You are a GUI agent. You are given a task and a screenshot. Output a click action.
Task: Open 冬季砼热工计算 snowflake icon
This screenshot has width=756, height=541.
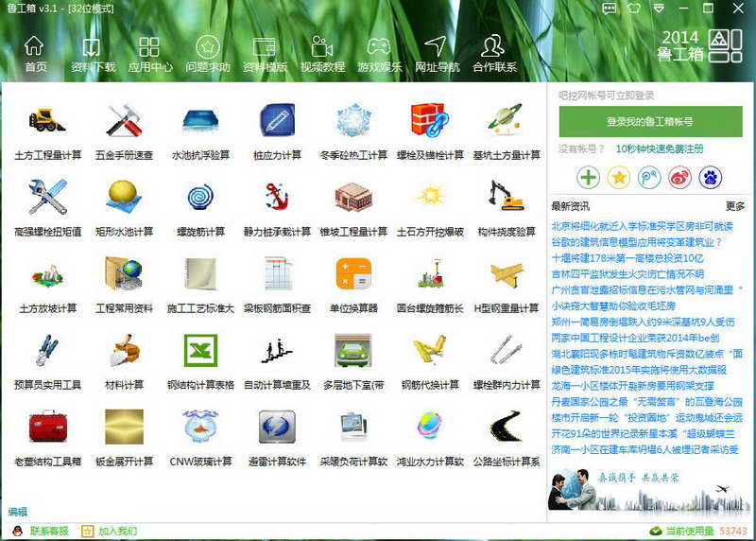click(353, 120)
